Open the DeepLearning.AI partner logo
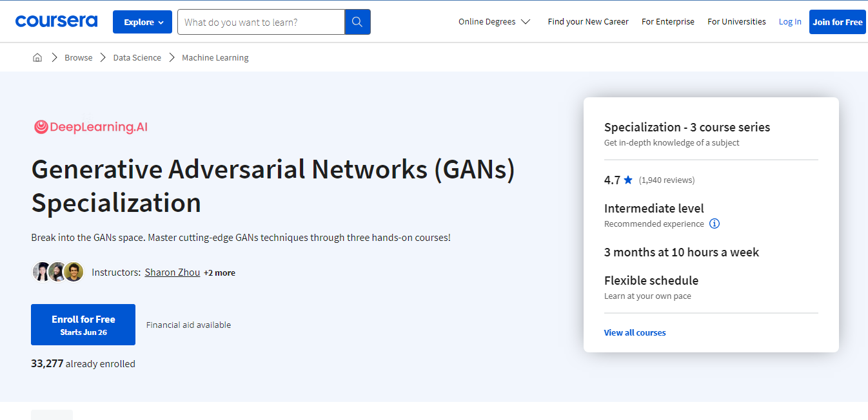 (x=91, y=127)
